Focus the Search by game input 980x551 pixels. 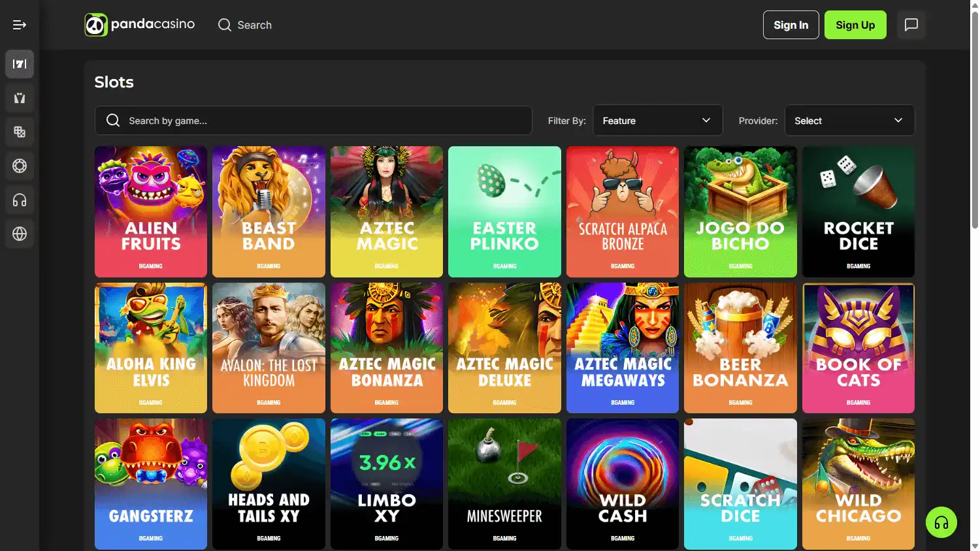pyautogui.click(x=314, y=121)
